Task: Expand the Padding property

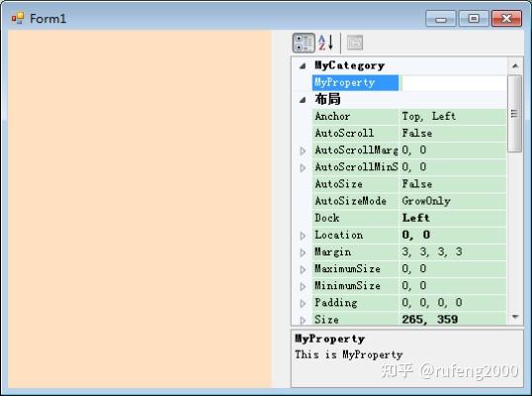Action: coord(303,303)
